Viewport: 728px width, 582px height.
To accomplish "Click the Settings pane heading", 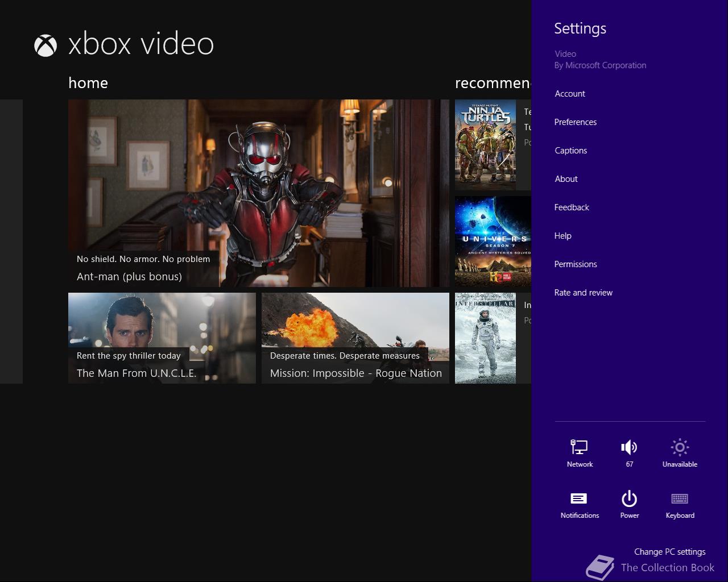I will tap(580, 28).
